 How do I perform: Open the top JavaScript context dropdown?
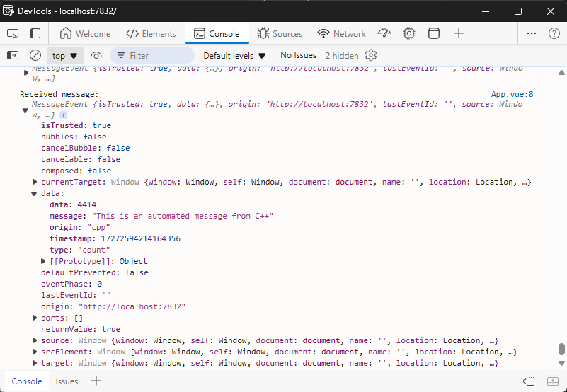pyautogui.click(x=65, y=55)
